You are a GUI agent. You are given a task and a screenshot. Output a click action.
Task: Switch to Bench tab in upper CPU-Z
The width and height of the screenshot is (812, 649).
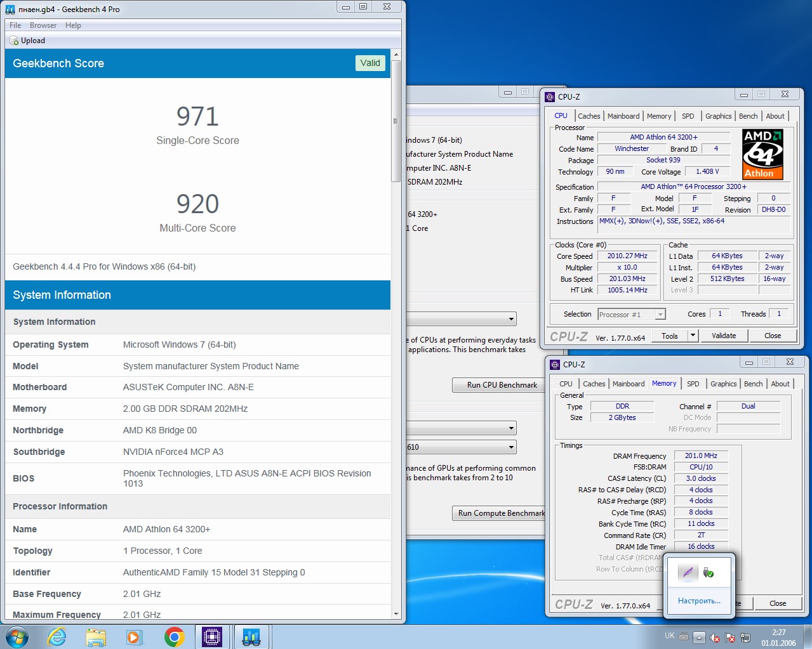(x=749, y=116)
